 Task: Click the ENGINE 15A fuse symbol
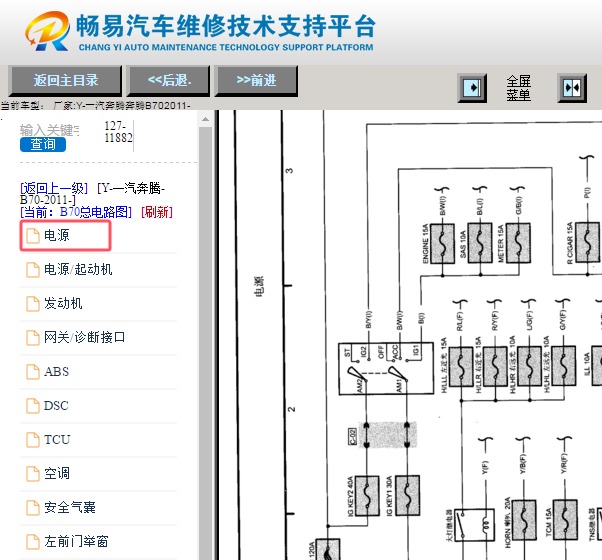[x=442, y=244]
